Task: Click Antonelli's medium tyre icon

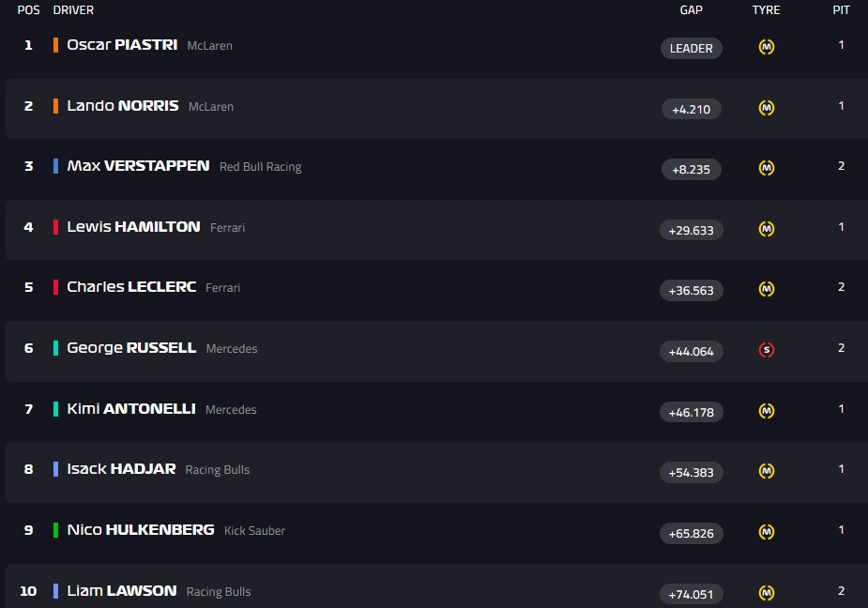Action: point(767,411)
